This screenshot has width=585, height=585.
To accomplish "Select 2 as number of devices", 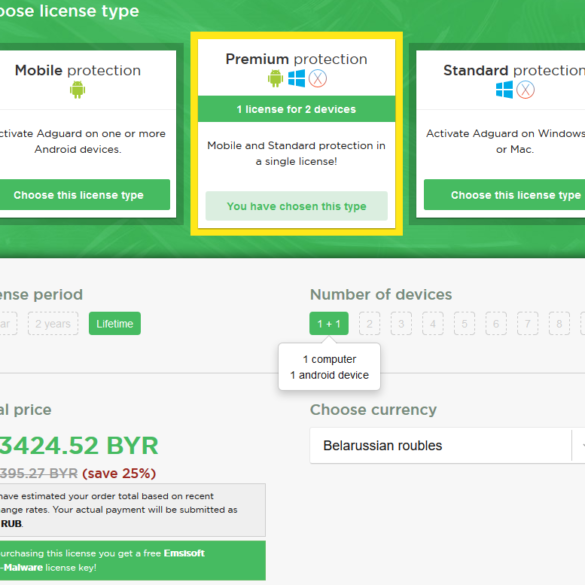I will click(x=369, y=323).
